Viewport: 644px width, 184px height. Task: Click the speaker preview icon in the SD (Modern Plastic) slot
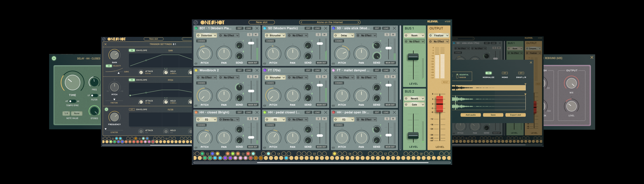pyautogui.click(x=265, y=64)
